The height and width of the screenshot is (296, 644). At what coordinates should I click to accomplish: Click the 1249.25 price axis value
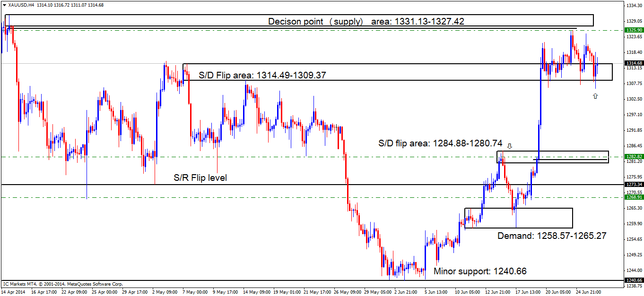point(633,255)
